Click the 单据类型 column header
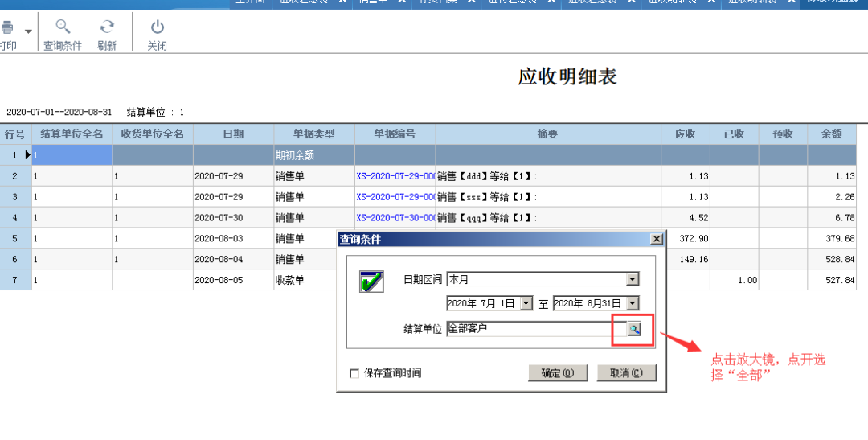 coord(313,134)
